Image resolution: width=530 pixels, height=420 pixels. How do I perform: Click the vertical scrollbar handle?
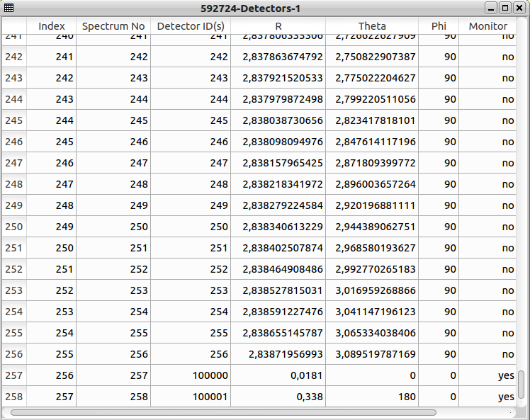tap(522, 383)
